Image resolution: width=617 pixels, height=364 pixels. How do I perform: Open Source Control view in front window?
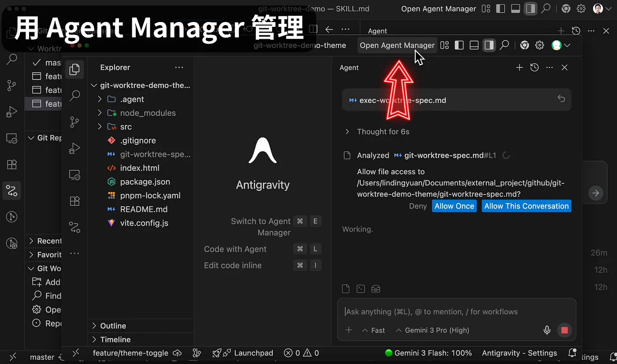(x=74, y=122)
